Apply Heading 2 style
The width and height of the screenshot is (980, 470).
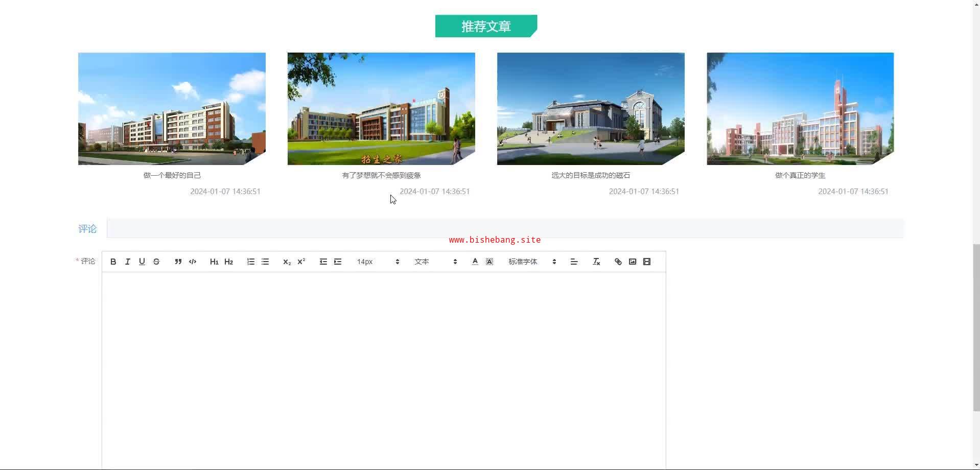coord(228,262)
